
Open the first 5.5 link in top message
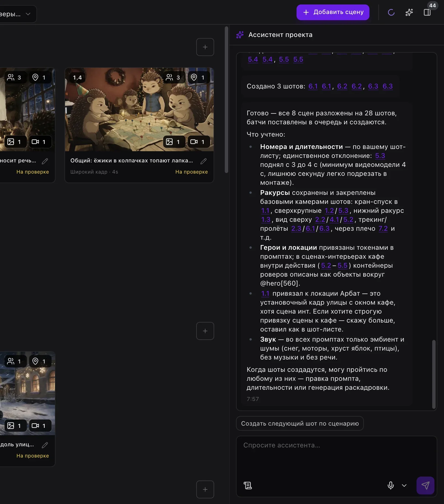click(x=284, y=59)
